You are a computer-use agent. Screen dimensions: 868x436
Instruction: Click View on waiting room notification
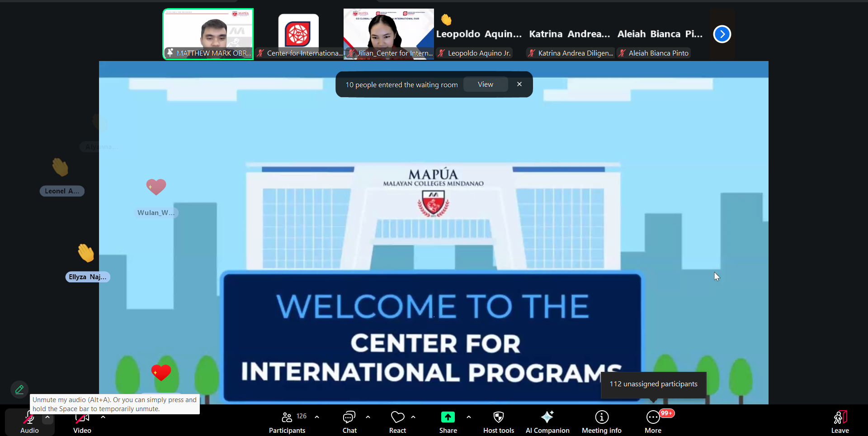click(485, 84)
